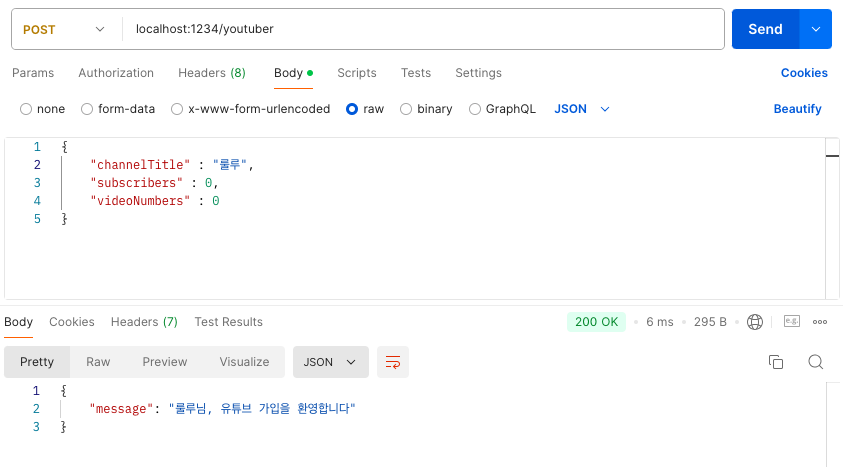This screenshot has width=843, height=467.
Task: Select binary body type radio
Action: (406, 109)
